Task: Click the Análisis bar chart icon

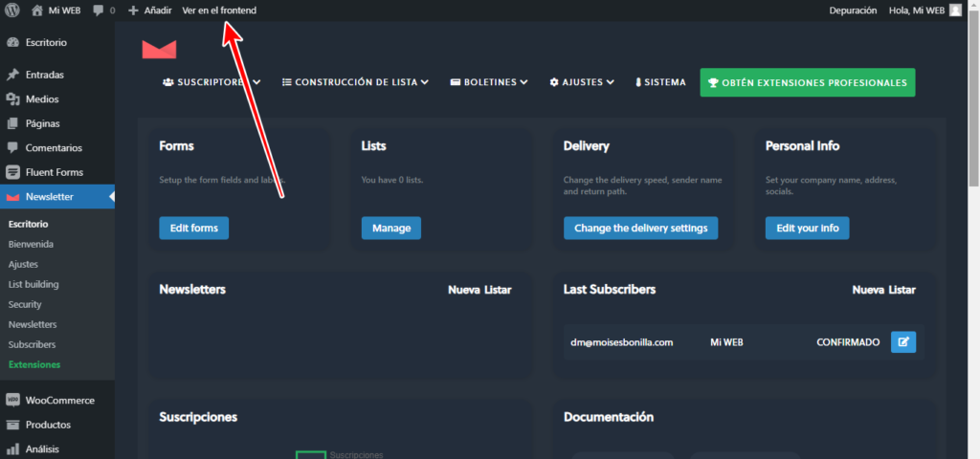Action: 12,449
